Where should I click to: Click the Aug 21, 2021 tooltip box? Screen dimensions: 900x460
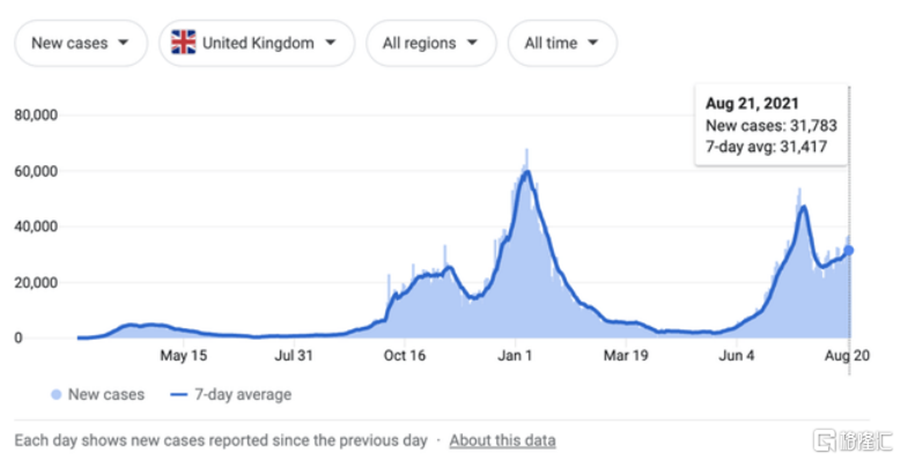tap(770, 126)
